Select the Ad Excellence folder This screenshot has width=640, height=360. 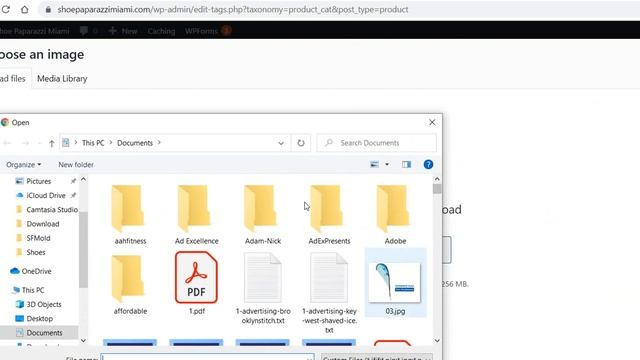(196, 214)
